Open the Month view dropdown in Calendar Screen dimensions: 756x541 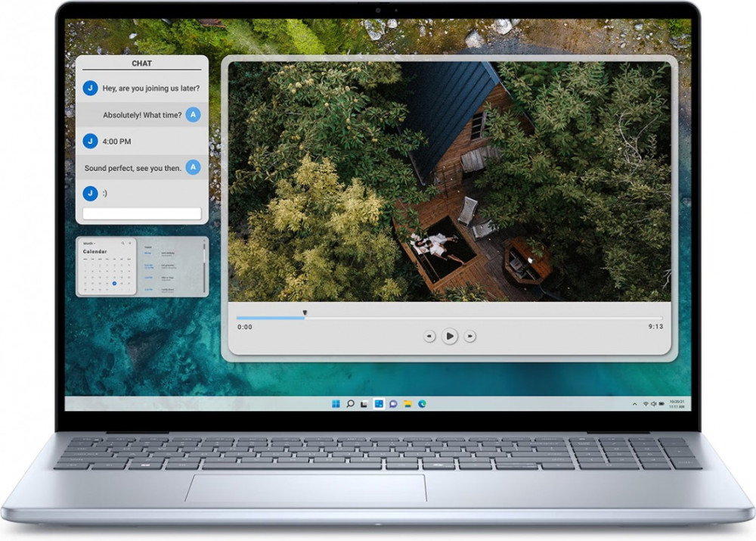89,243
